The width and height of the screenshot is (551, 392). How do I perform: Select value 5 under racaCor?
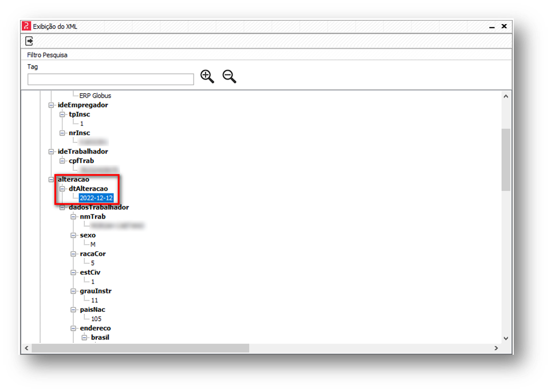point(93,263)
